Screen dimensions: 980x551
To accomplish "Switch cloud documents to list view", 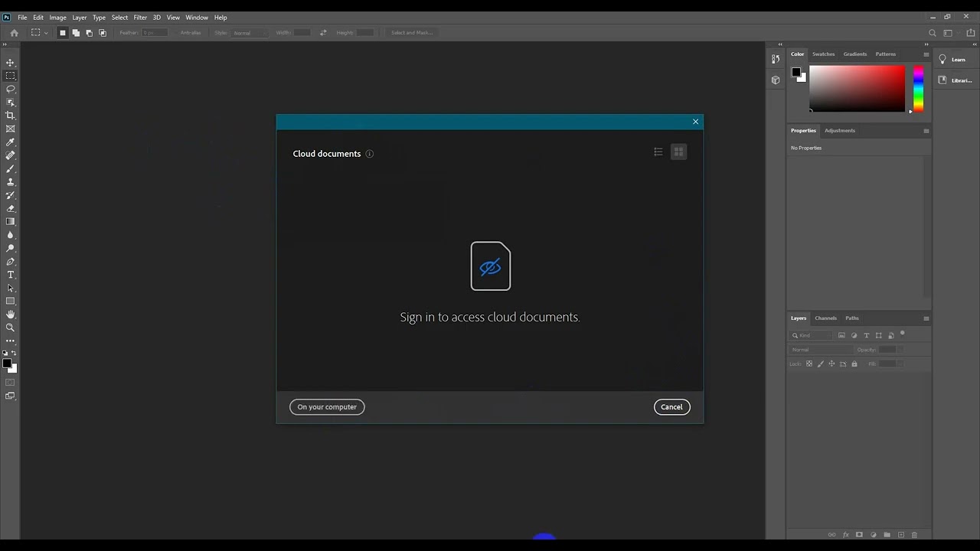I will click(x=658, y=152).
